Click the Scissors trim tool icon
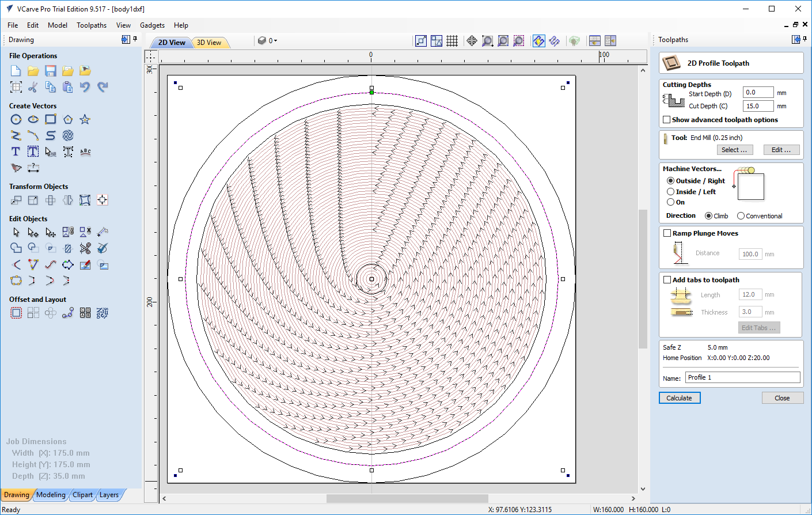 85,248
